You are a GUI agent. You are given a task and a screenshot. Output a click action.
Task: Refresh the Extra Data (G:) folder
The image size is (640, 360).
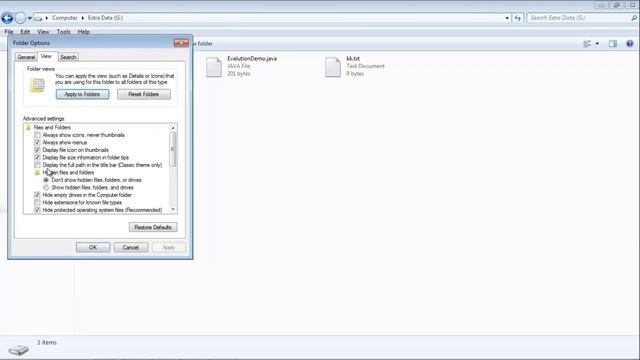518,18
